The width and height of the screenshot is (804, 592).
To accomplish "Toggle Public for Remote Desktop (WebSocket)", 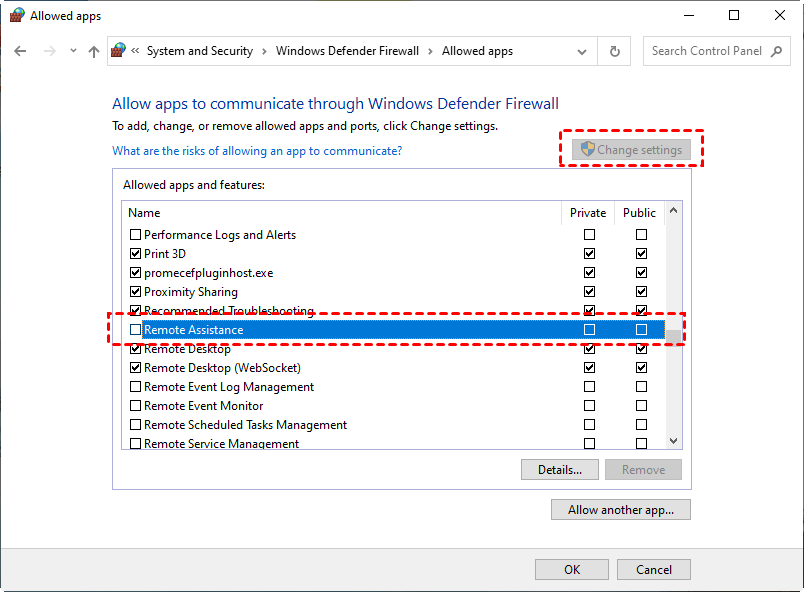I will point(641,368).
